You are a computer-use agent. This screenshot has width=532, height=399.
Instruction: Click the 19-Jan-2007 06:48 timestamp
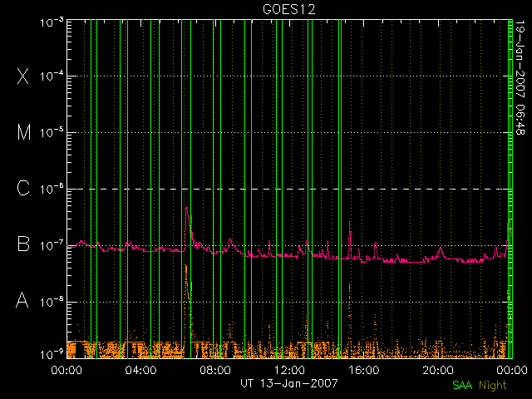click(520, 77)
